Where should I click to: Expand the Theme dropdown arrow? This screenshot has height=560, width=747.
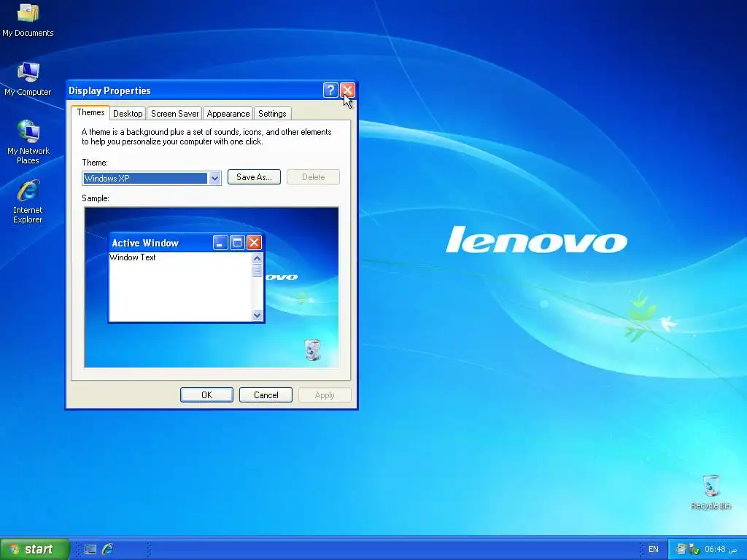(214, 179)
